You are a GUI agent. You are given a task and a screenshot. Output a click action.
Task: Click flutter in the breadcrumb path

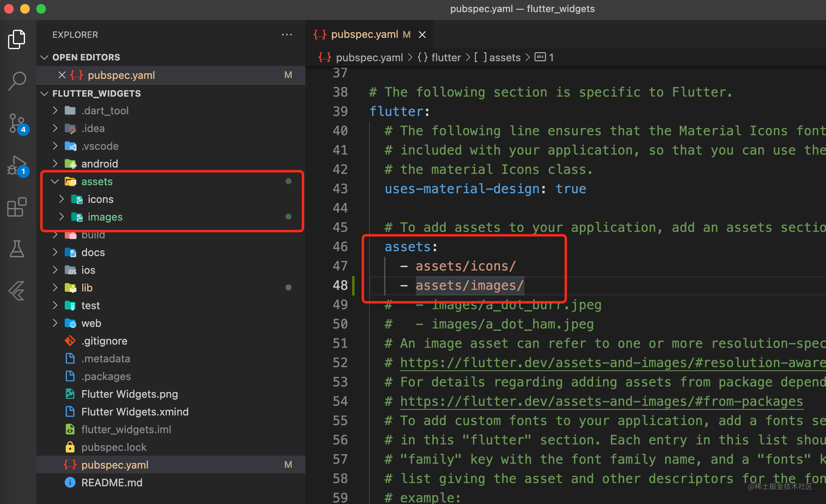click(446, 58)
